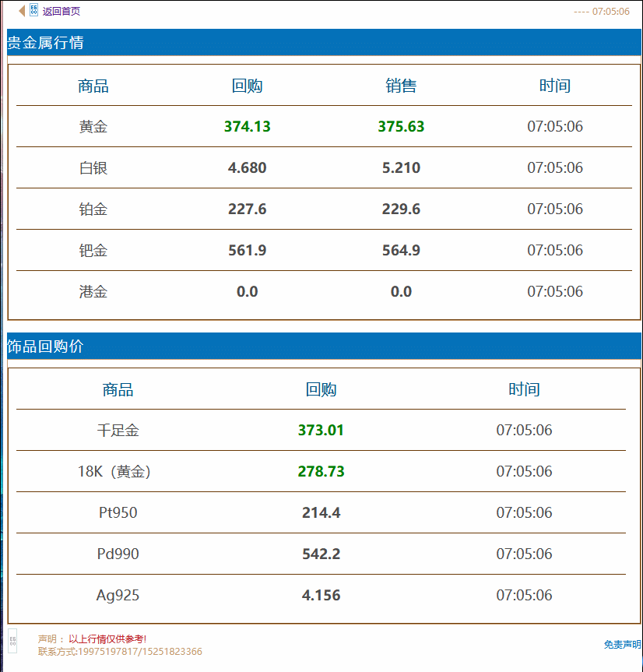Image resolution: width=643 pixels, height=672 pixels.
Task: Click the small icon before 返回首页
Action: [x=33, y=11]
